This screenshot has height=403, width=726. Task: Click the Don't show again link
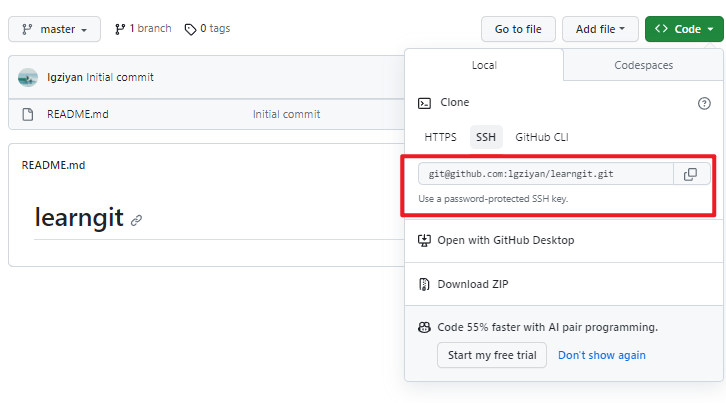[602, 355]
